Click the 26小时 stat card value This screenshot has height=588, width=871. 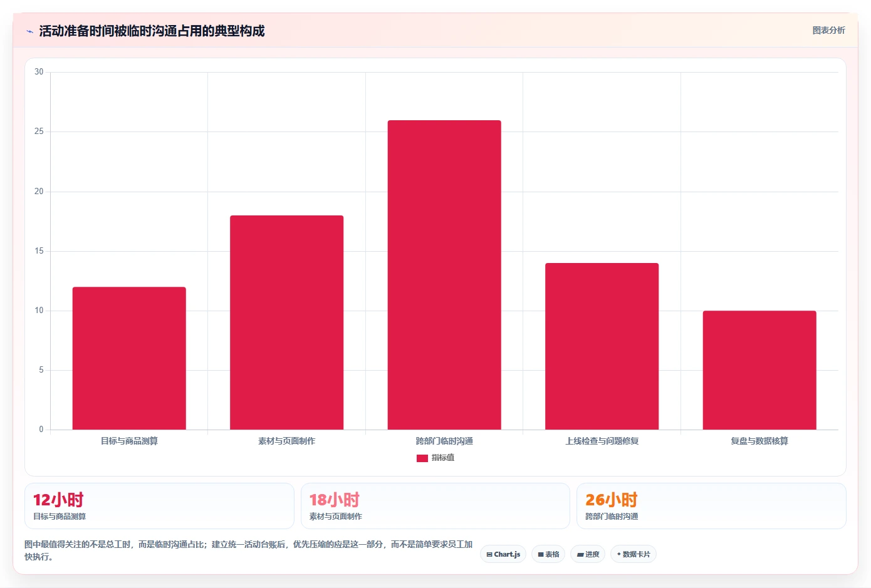tap(611, 500)
